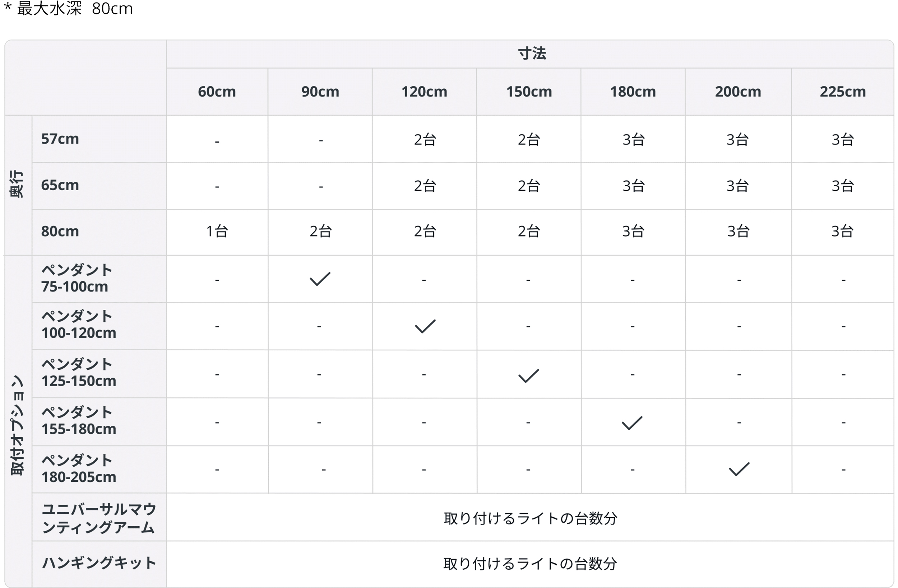The height and width of the screenshot is (588, 898).
Task: Select the 60cm column header
Action: pos(217,92)
